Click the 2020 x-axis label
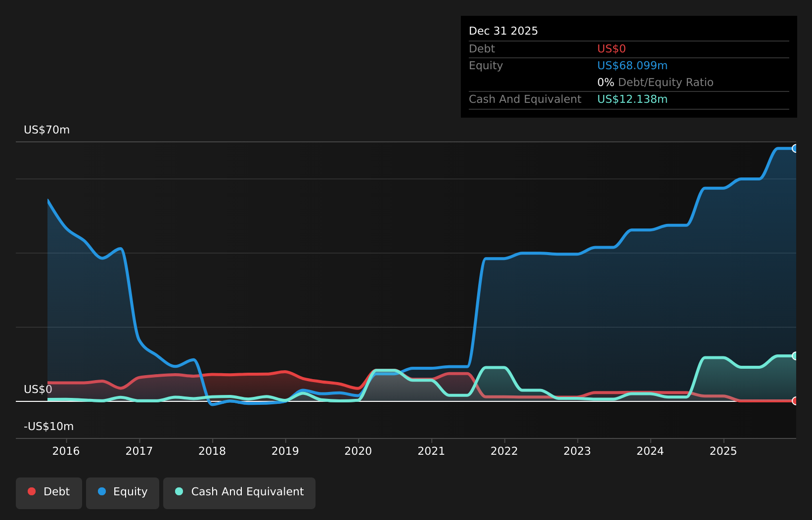This screenshot has width=812, height=520. (x=359, y=451)
